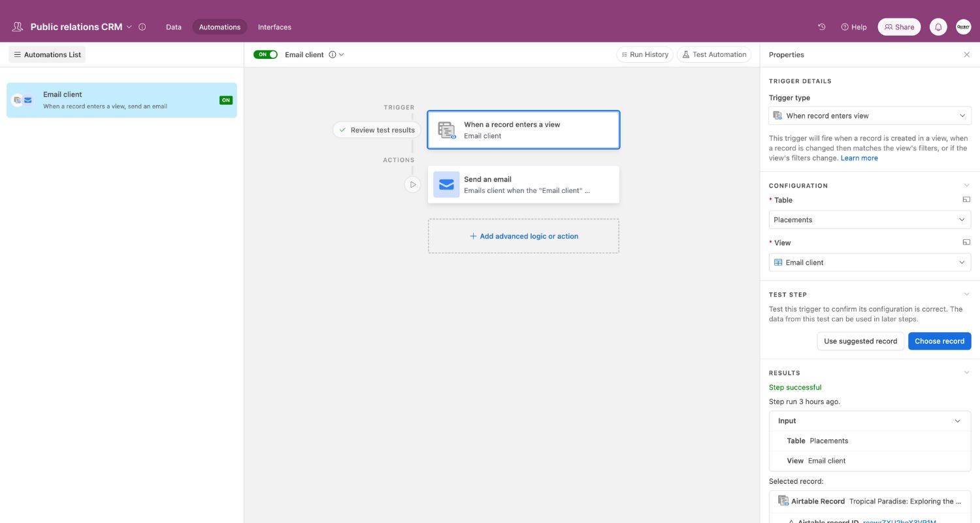
Task: Open the Table dropdown showing Placements
Action: pos(870,220)
